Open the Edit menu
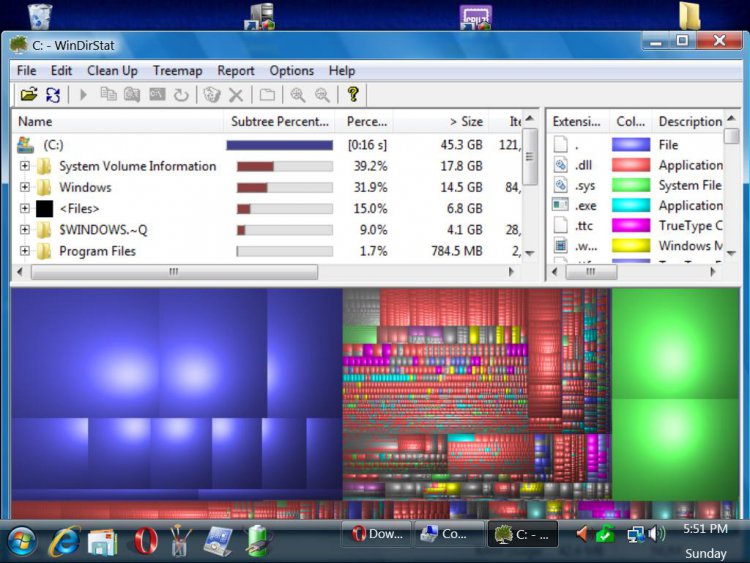Viewport: 750px width, 563px height. click(x=61, y=71)
